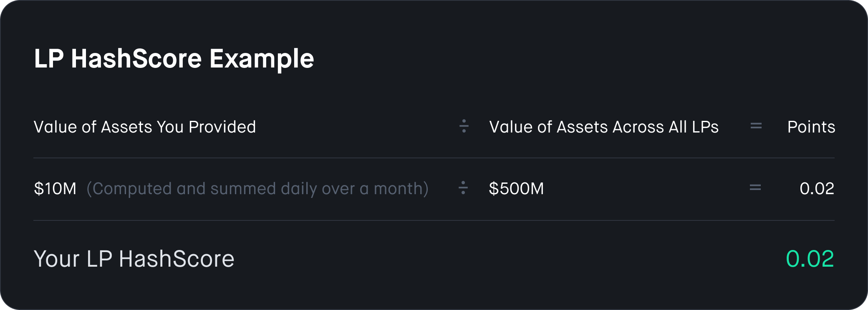
Task: Click the LPs text in header
Action: [705, 127]
